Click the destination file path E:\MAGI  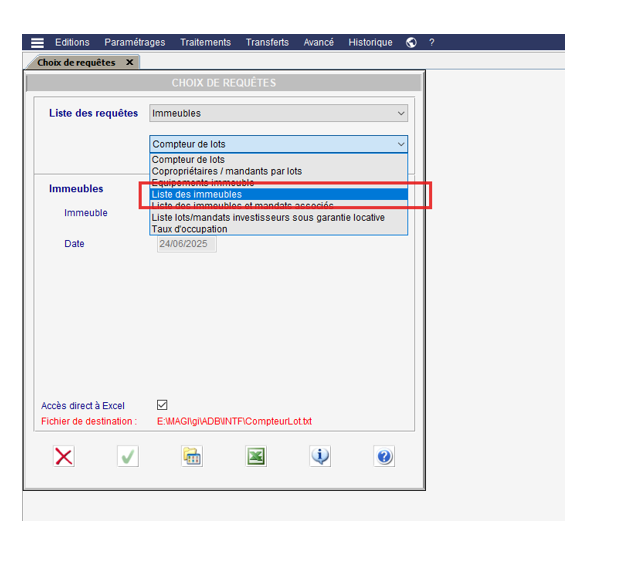235,422
